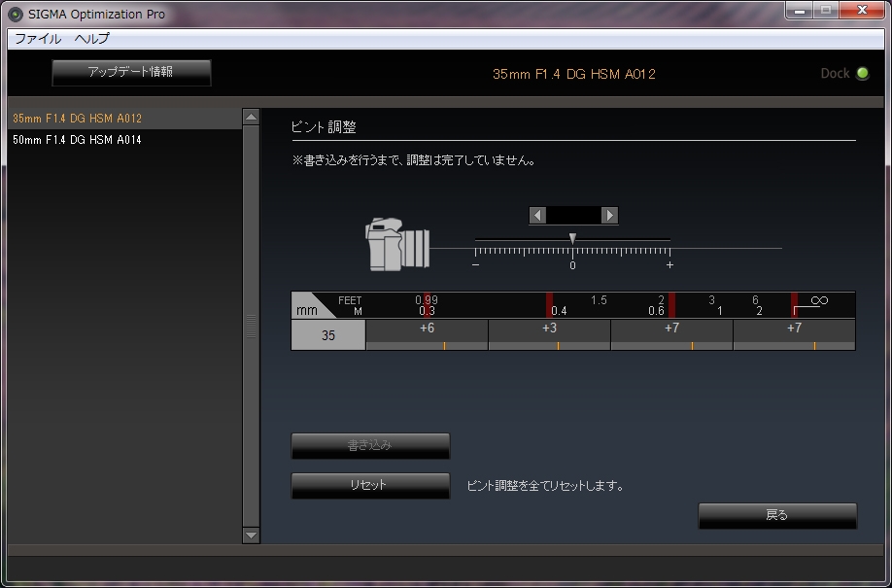The height and width of the screenshot is (588, 892).
Task: Click the ピント調整を全てリセットします text
Action: coord(545,486)
